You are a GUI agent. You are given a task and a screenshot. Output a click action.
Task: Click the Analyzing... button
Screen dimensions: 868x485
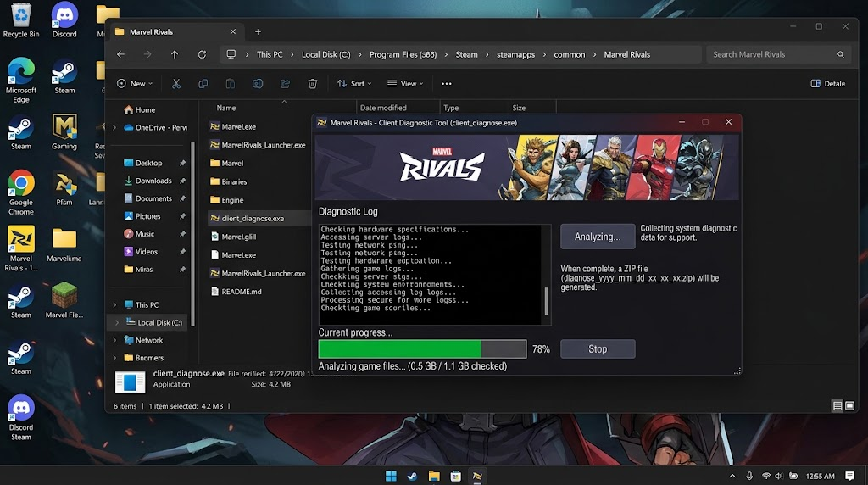point(598,237)
